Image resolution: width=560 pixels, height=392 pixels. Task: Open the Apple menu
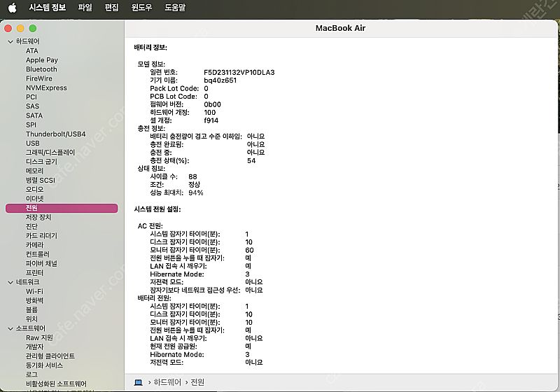pos(12,8)
